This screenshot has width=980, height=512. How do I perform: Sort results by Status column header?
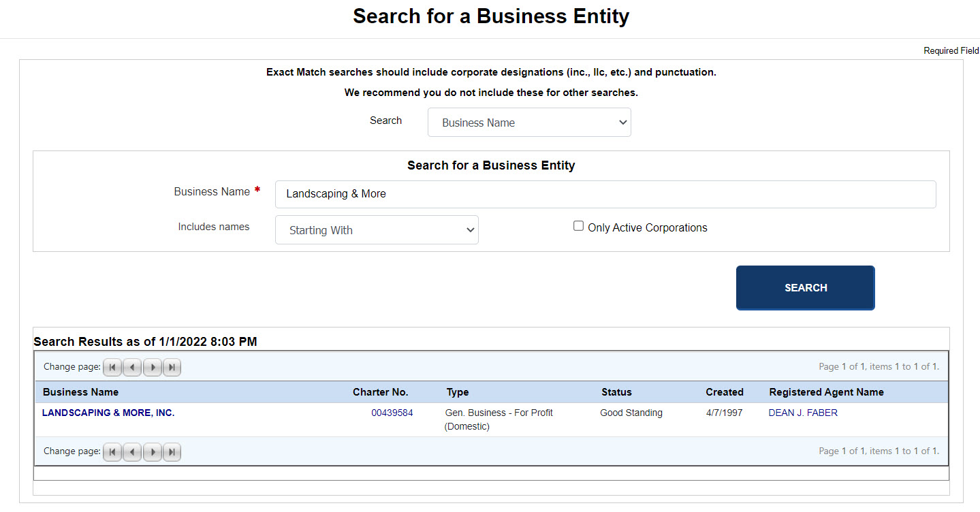pyautogui.click(x=616, y=392)
